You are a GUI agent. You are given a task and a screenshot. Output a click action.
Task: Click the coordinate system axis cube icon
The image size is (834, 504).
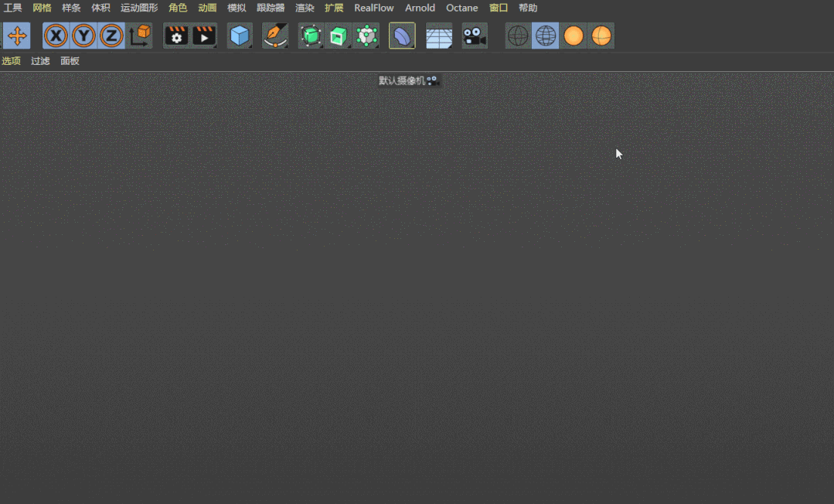[140, 36]
